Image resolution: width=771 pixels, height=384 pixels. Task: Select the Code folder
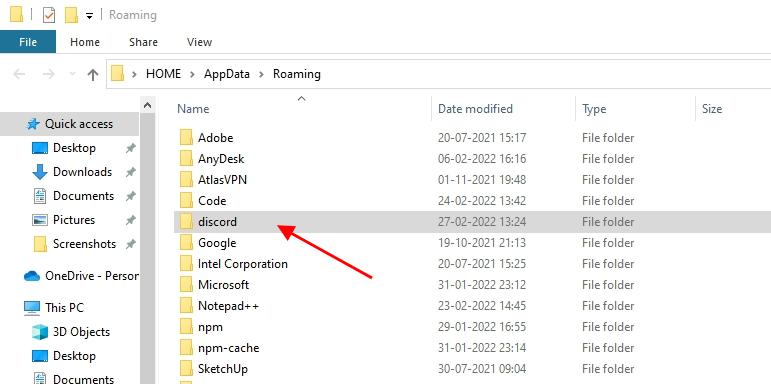point(212,201)
